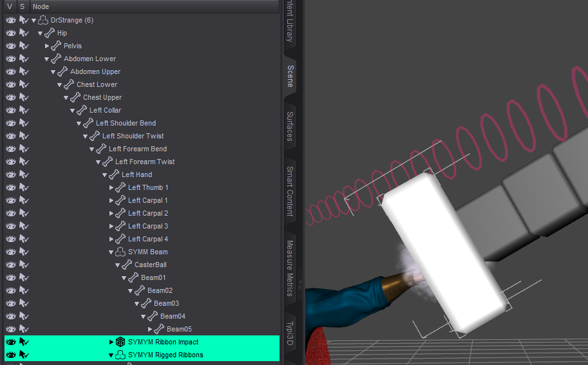
Task: Toggle visibility eye for Beam05
Action: pyautogui.click(x=11, y=329)
